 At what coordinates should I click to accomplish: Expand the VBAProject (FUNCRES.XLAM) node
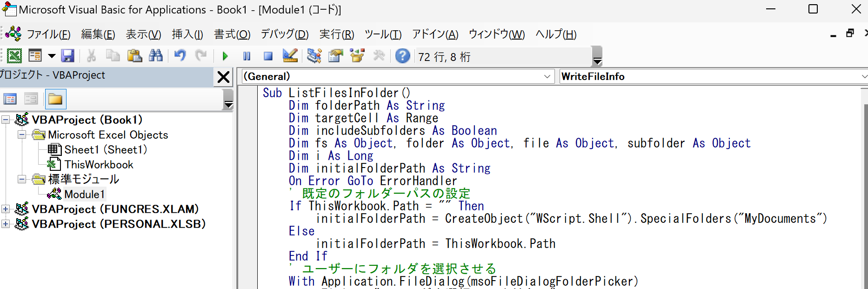[x=6, y=209]
